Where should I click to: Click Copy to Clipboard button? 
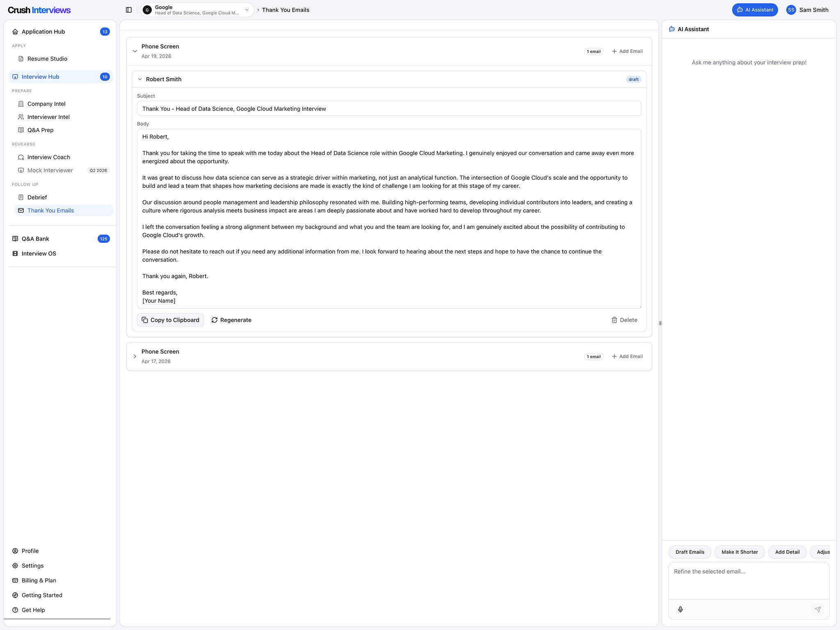point(170,320)
